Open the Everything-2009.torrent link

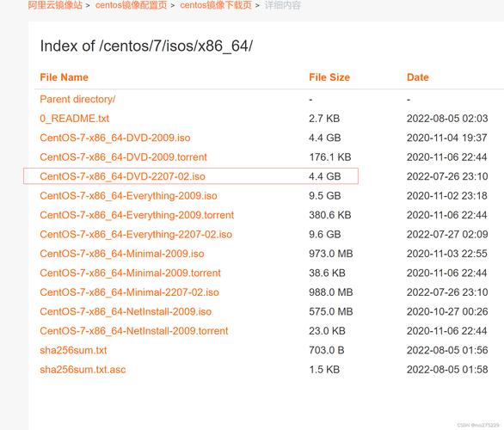tap(137, 215)
